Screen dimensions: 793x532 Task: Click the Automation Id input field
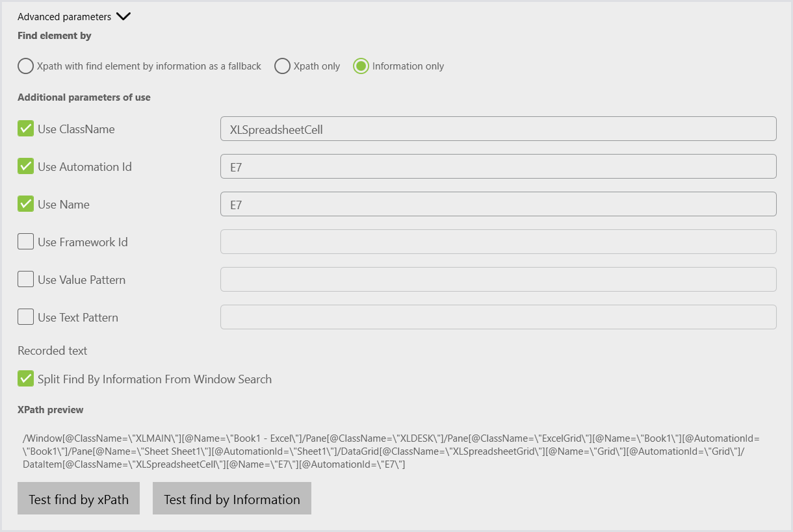click(499, 166)
